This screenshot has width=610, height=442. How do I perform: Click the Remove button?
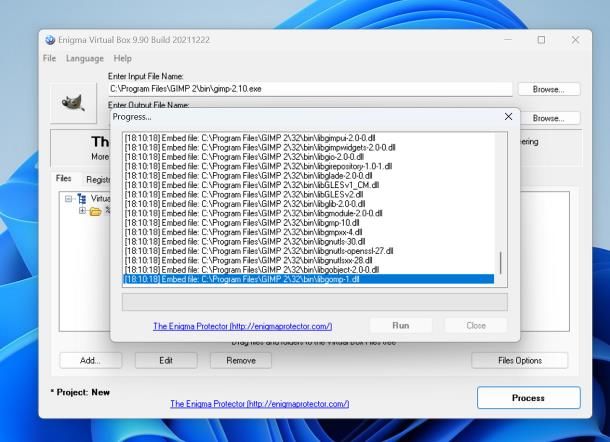pos(241,360)
